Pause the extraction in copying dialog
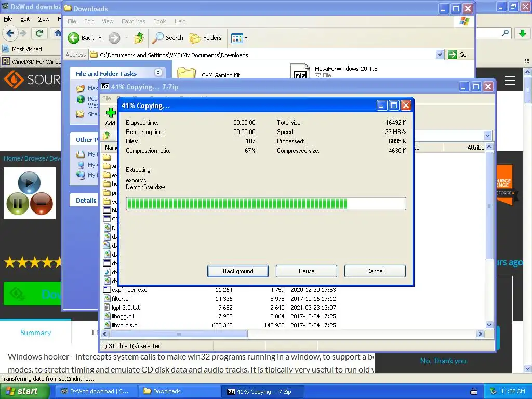The width and height of the screenshot is (532, 399). pyautogui.click(x=307, y=271)
